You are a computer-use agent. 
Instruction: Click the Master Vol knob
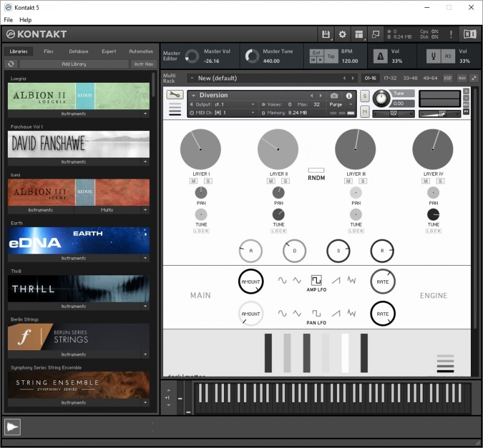coord(192,56)
